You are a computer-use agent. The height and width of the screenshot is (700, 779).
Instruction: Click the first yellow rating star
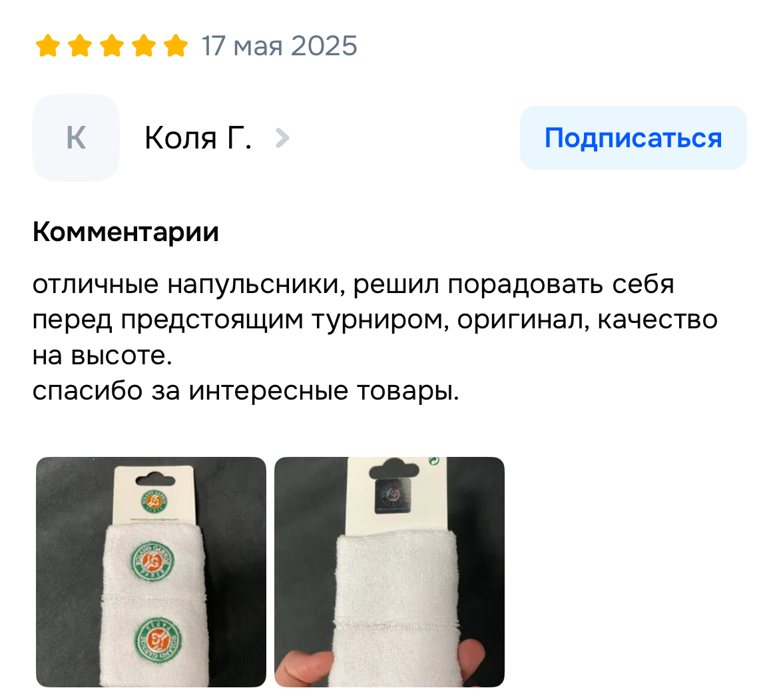pyautogui.click(x=48, y=46)
